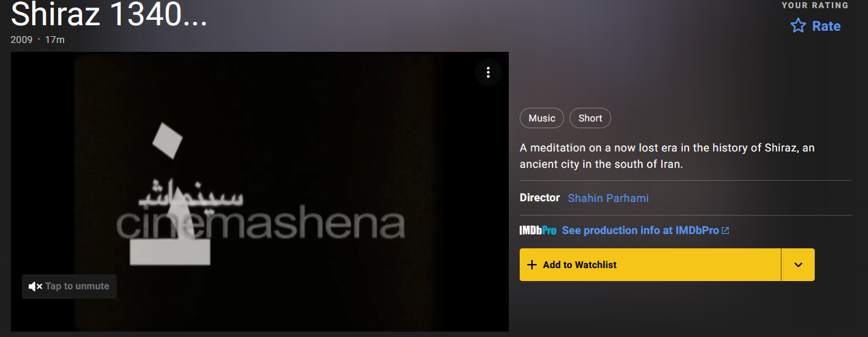The width and height of the screenshot is (868, 337).
Task: Expand the watchlist dropdown arrow
Action: [798, 265]
